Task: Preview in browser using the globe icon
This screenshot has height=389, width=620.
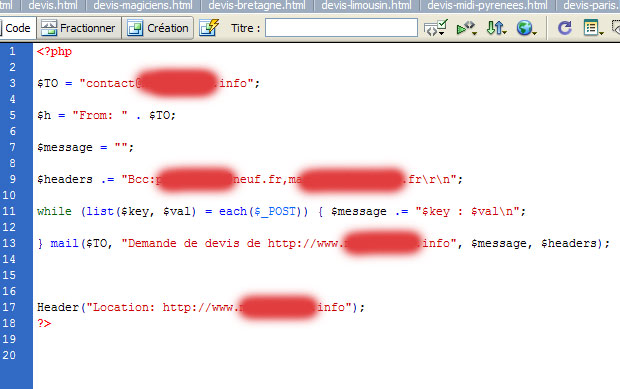Action: point(526,28)
